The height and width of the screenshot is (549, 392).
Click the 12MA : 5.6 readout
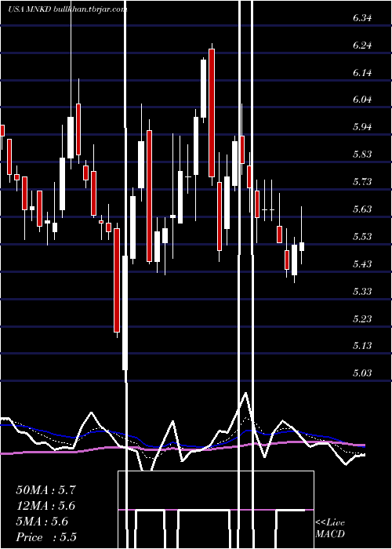pos(45,506)
